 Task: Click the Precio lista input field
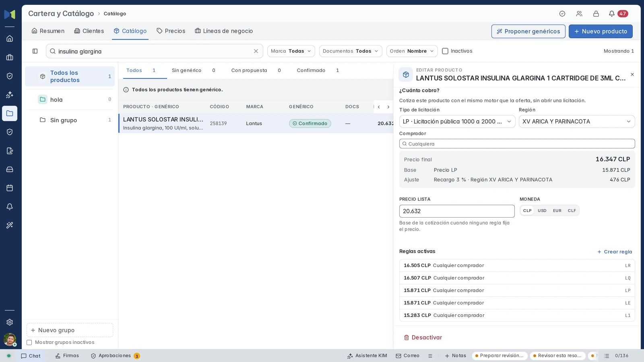tap(457, 211)
